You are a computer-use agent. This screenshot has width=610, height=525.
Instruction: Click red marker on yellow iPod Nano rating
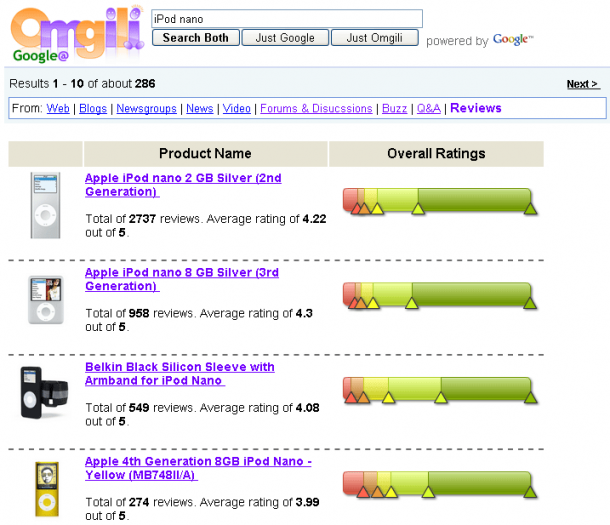[363, 492]
